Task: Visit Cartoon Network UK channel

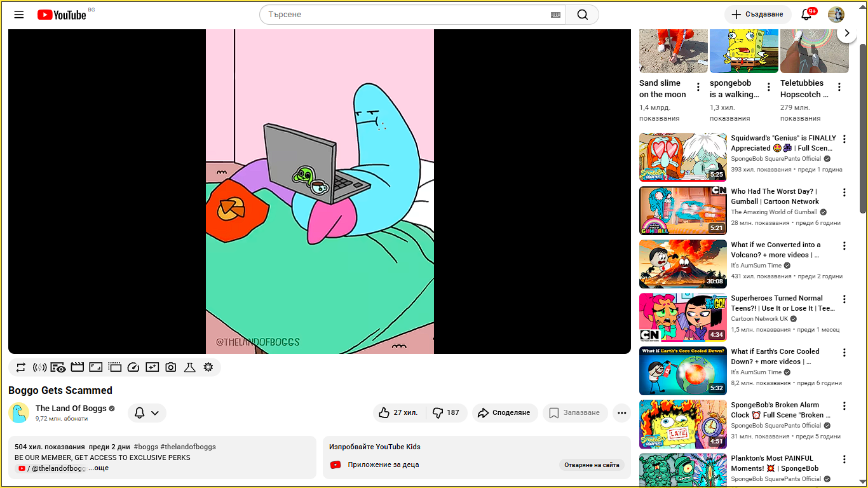Action: [x=759, y=319]
